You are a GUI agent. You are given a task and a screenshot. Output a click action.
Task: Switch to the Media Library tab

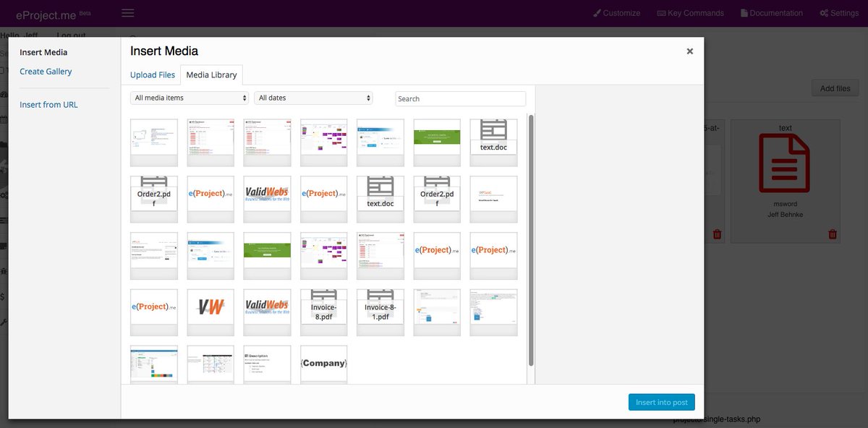212,75
